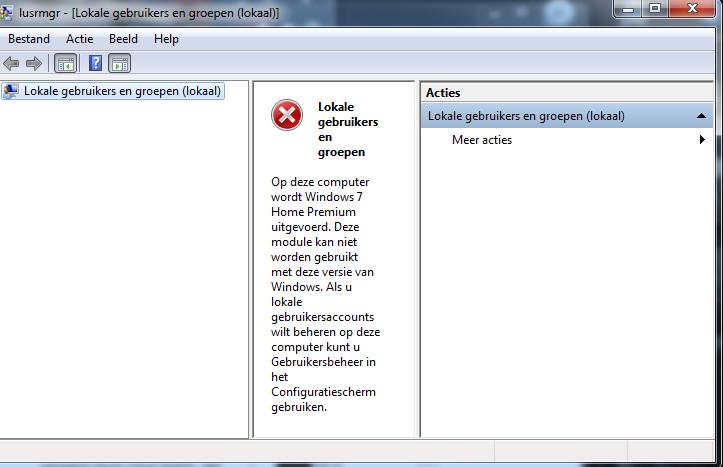Select Lokale gebruikers en groepen tree node
Image resolution: width=723 pixels, height=467 pixels.
pyautogui.click(x=113, y=91)
